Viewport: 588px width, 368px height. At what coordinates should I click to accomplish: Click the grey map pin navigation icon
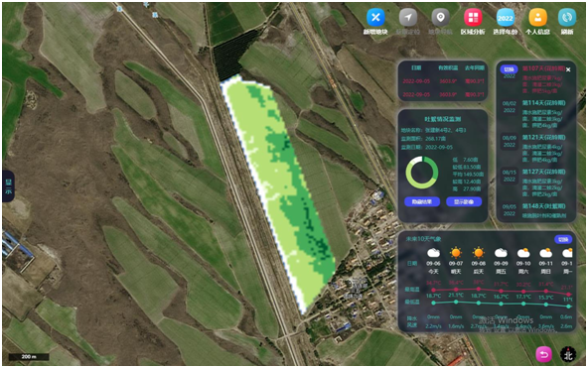(x=441, y=17)
